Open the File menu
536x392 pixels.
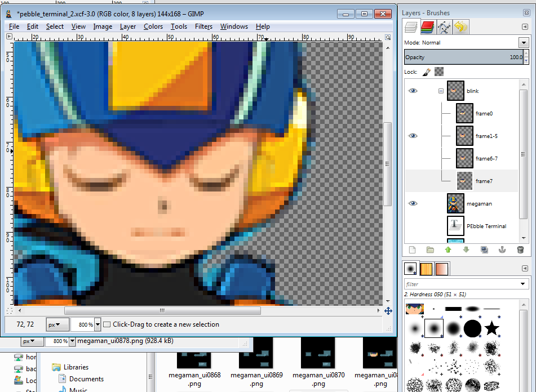[x=14, y=26]
